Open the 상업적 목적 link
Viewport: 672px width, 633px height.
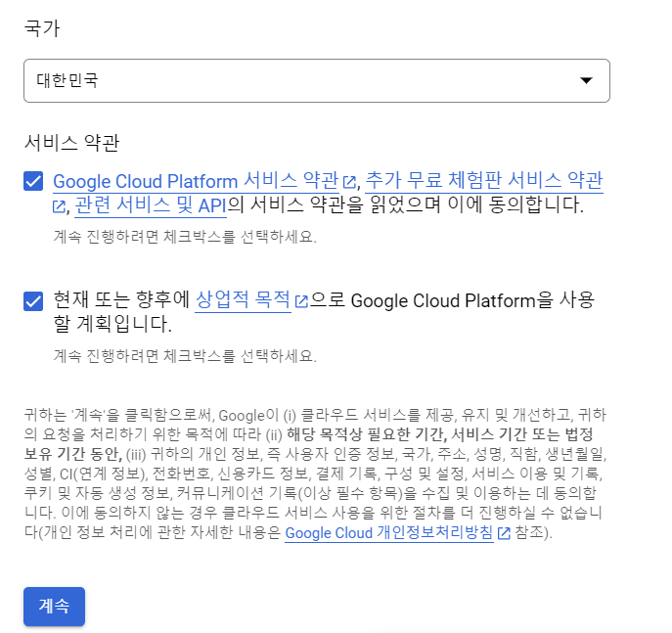pos(243,299)
